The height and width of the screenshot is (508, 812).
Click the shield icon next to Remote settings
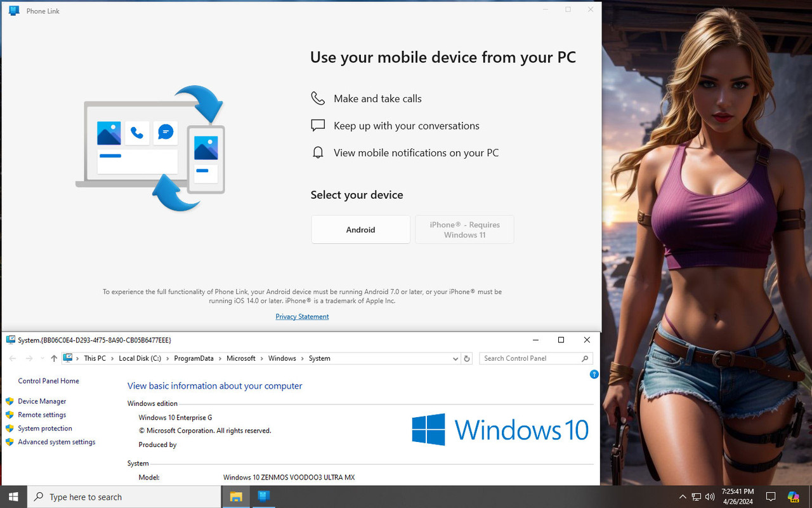pyautogui.click(x=10, y=415)
